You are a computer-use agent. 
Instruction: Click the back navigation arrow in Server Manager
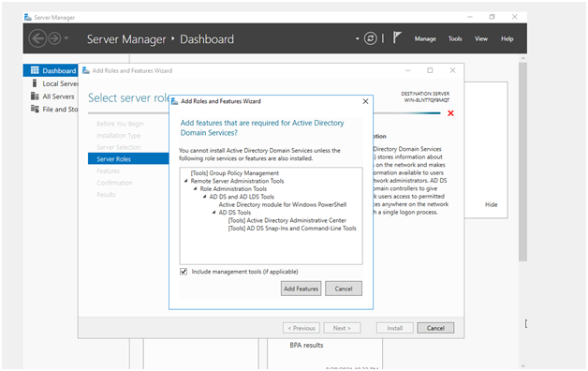pyautogui.click(x=37, y=38)
